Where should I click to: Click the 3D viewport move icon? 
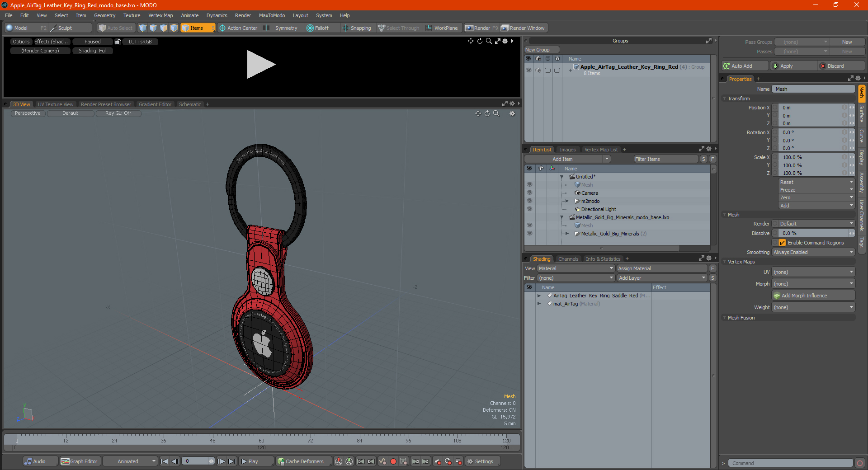(478, 113)
